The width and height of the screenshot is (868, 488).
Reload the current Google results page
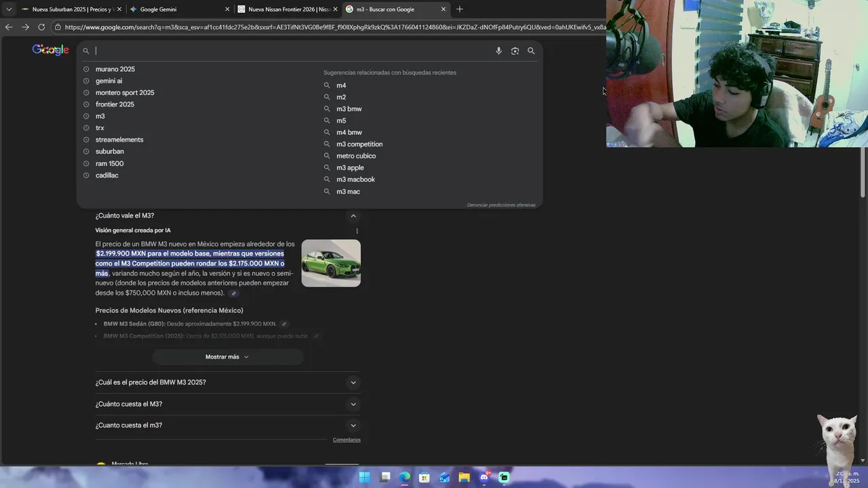41,27
